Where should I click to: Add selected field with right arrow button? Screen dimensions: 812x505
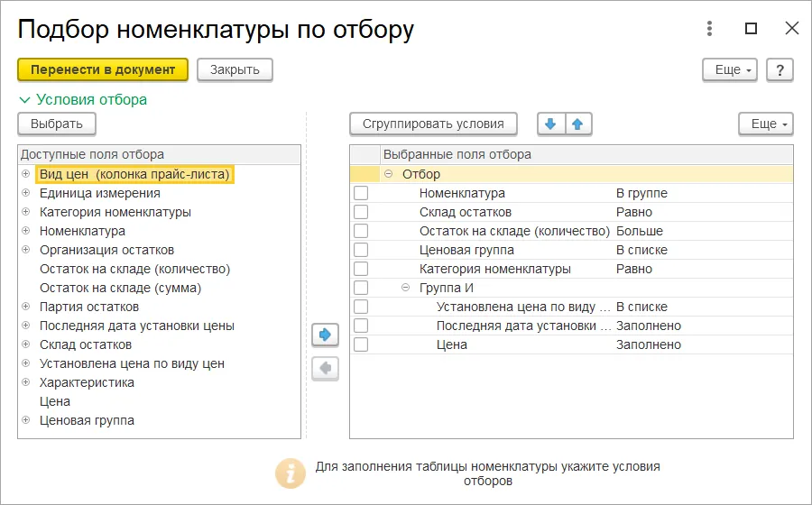click(x=325, y=335)
